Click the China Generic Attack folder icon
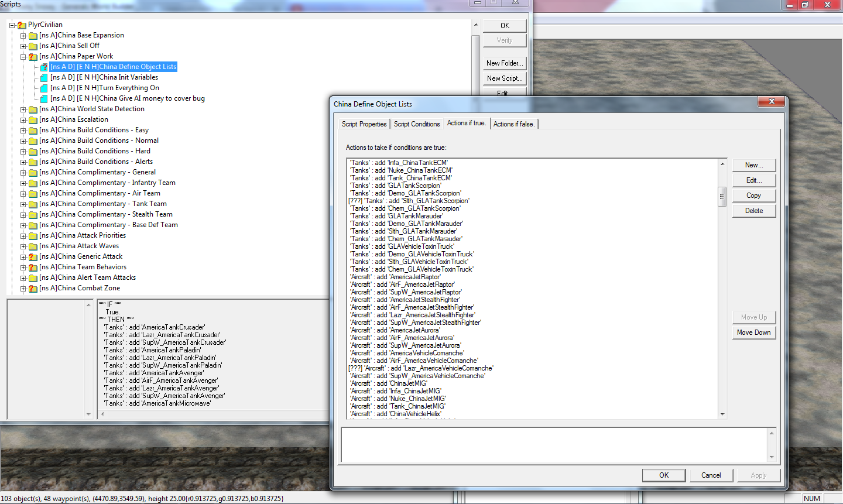Image resolution: width=843 pixels, height=504 pixels. tap(33, 257)
